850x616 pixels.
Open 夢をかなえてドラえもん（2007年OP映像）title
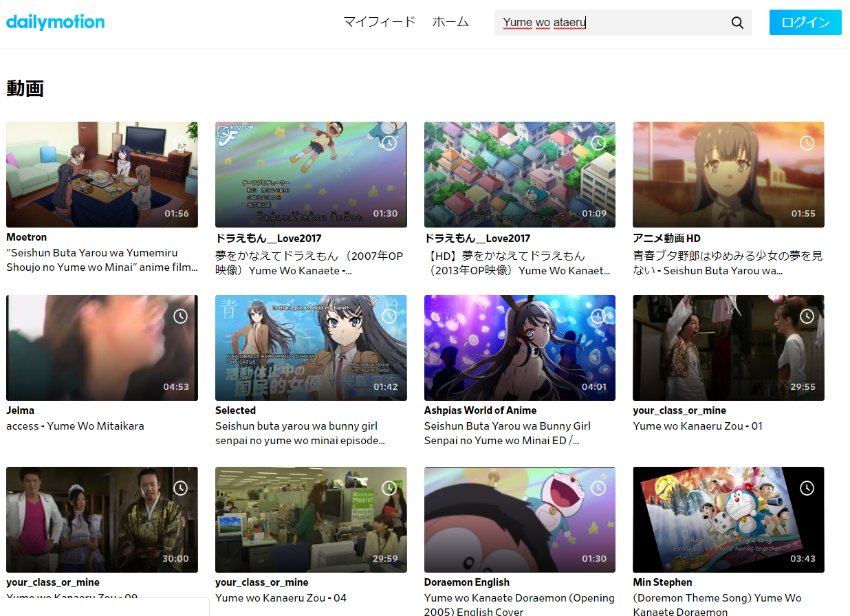click(311, 263)
